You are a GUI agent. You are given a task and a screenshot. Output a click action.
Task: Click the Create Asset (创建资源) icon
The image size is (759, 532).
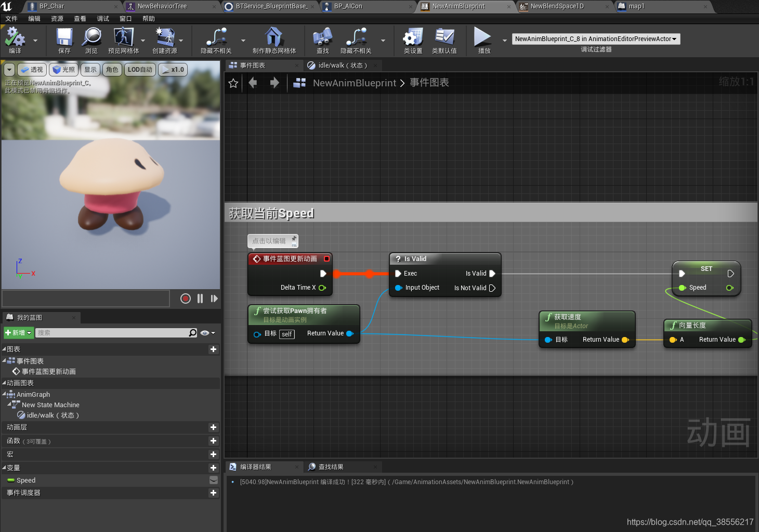pyautogui.click(x=165, y=37)
